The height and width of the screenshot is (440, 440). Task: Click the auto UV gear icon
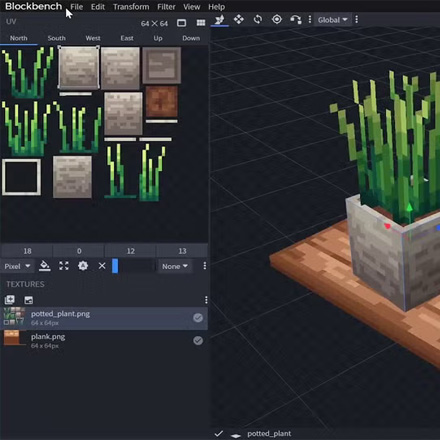tap(83, 266)
